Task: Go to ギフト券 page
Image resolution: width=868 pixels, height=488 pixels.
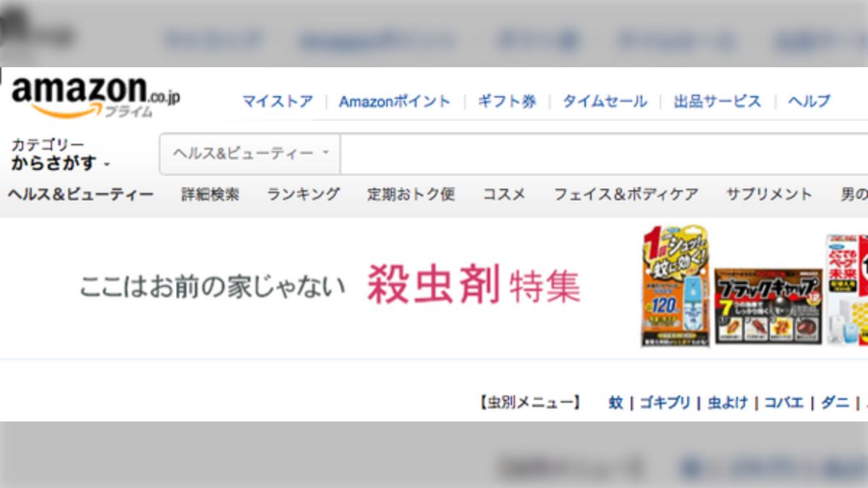Action: coord(506,101)
